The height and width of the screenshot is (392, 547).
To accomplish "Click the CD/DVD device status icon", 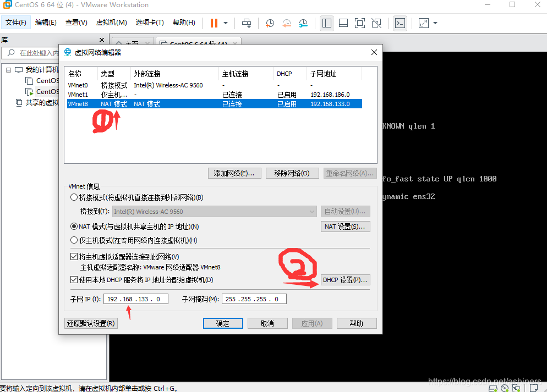I will [x=505, y=388].
